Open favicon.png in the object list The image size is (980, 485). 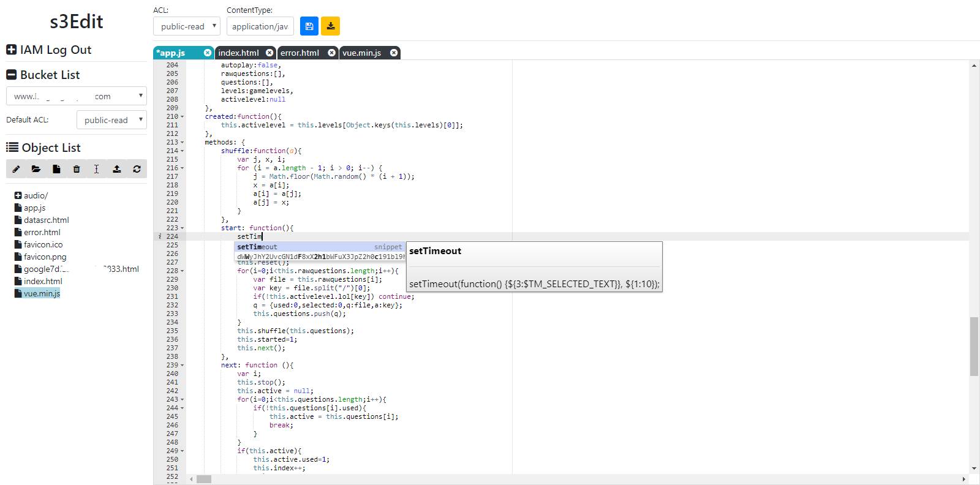(x=45, y=257)
